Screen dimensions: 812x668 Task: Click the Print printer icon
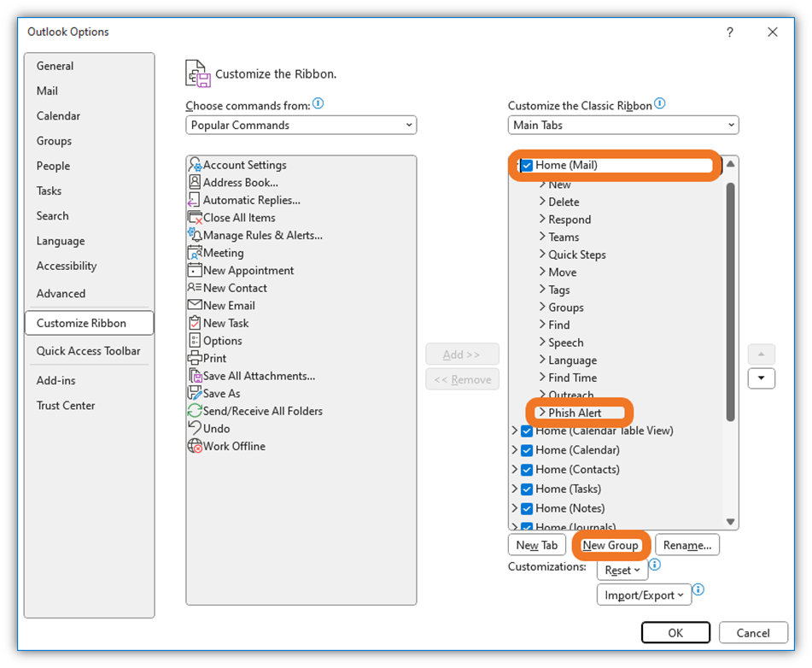click(195, 358)
